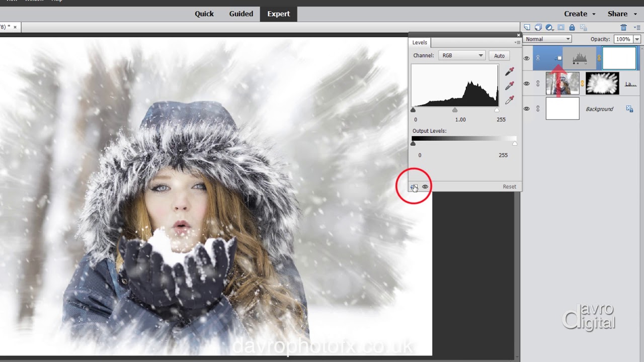Select the white point eyedropper
Viewport: 644px width, 362px height.
click(x=510, y=100)
